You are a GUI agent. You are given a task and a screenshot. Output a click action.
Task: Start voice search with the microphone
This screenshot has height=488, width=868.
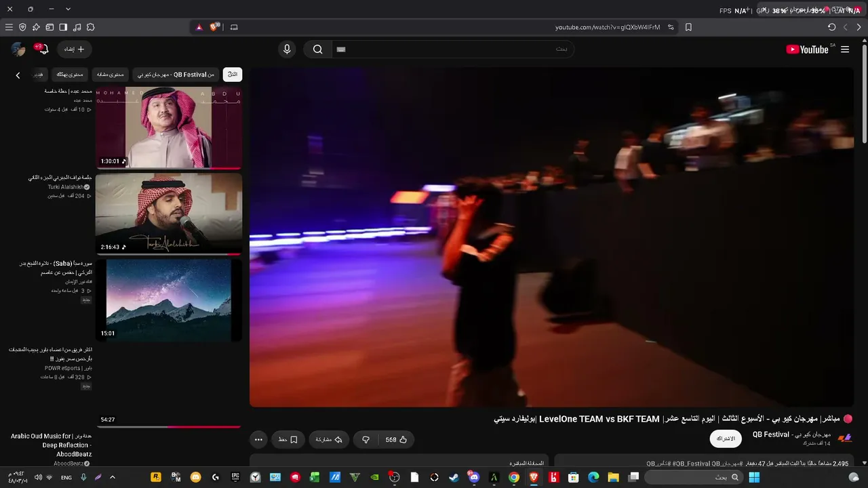[287, 49]
